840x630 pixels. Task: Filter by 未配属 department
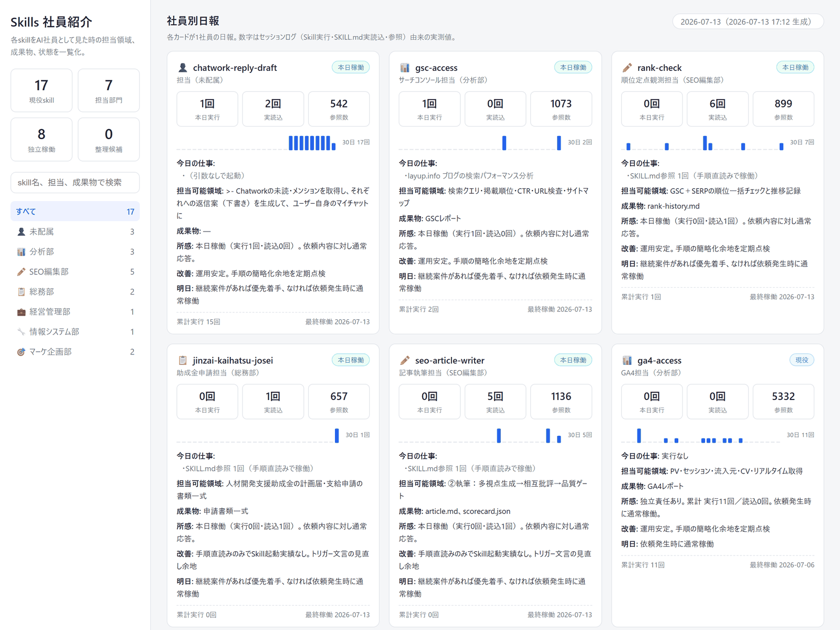75,232
